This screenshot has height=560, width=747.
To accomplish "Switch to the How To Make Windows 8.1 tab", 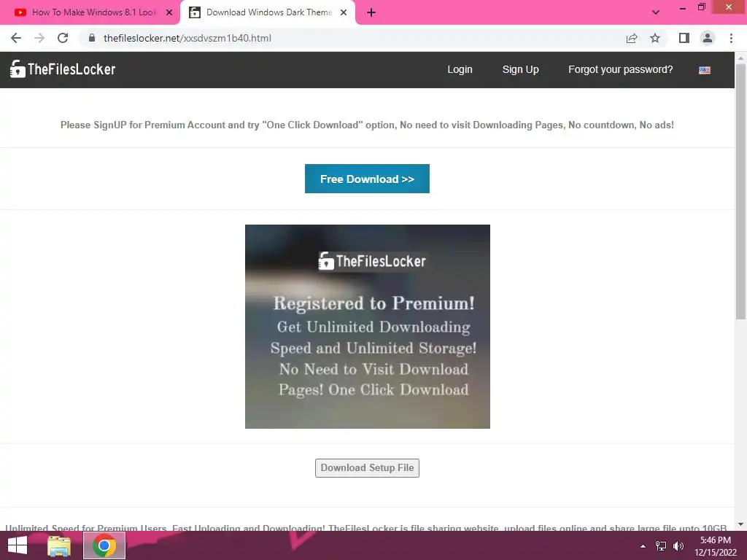I will pyautogui.click(x=90, y=12).
